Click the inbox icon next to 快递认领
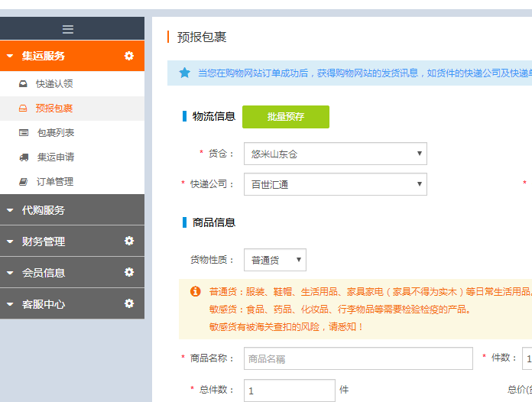Viewport: 532px width, 402px height. click(x=23, y=84)
